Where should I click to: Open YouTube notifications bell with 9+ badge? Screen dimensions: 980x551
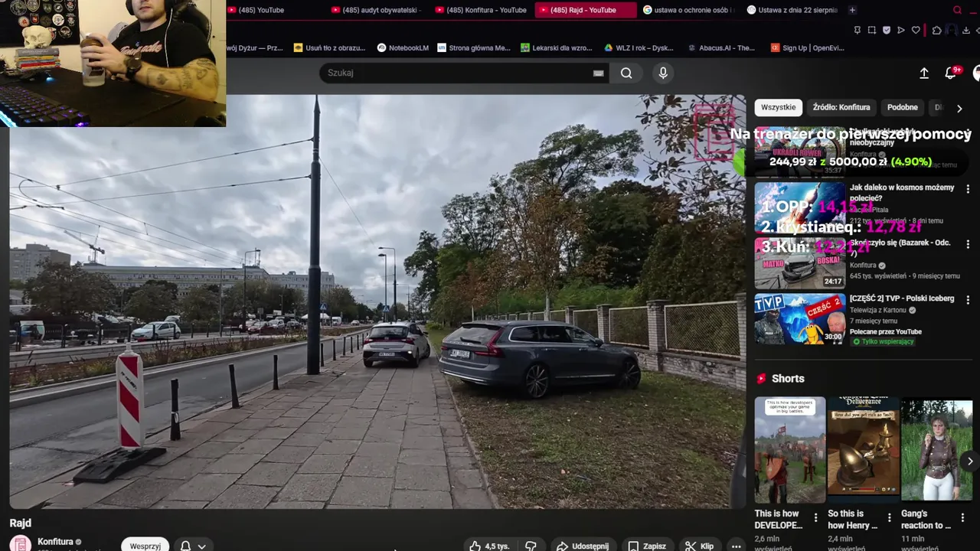951,73
